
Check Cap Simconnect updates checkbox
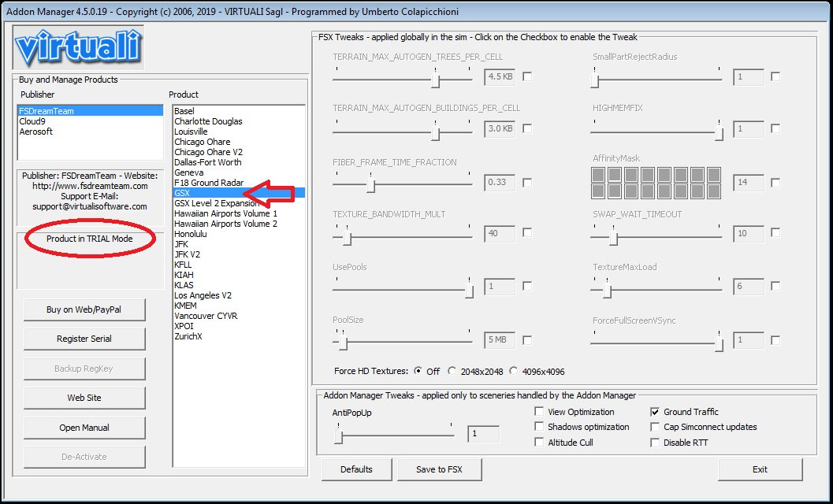point(654,427)
